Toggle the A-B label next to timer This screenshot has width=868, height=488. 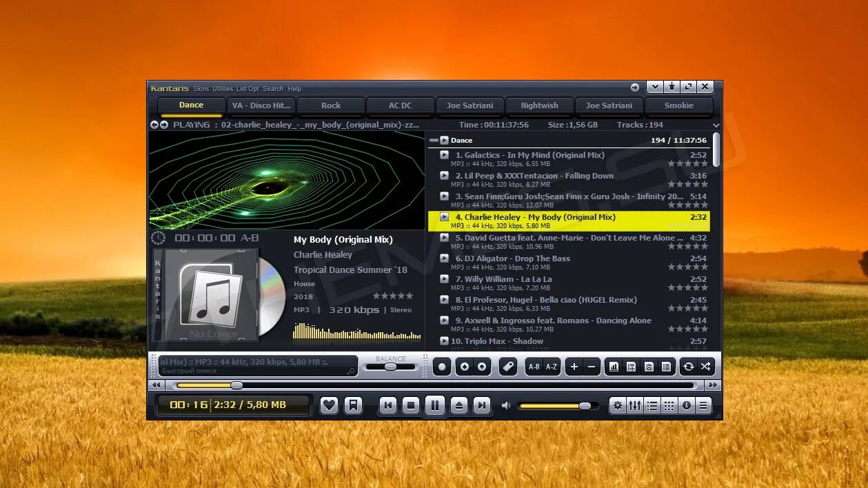click(x=250, y=238)
